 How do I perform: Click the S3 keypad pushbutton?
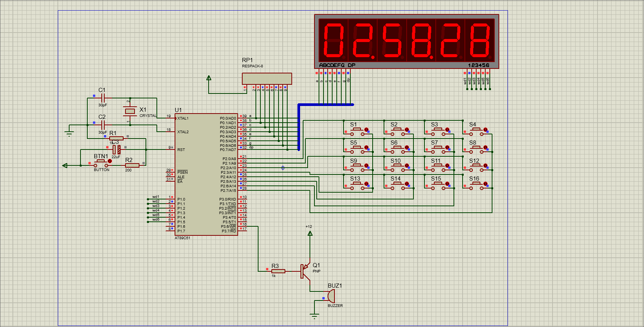pyautogui.click(x=438, y=131)
